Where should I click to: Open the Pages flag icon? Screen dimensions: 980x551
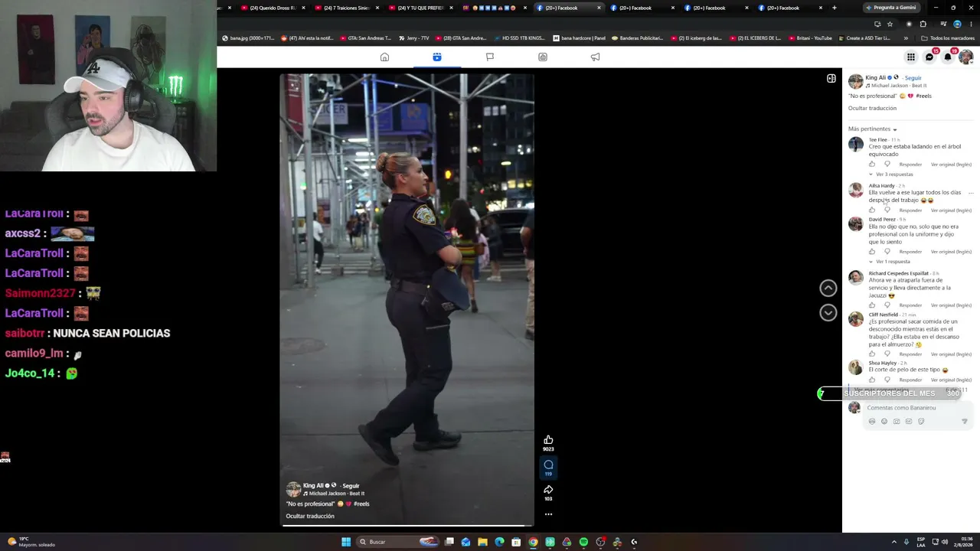pyautogui.click(x=490, y=57)
